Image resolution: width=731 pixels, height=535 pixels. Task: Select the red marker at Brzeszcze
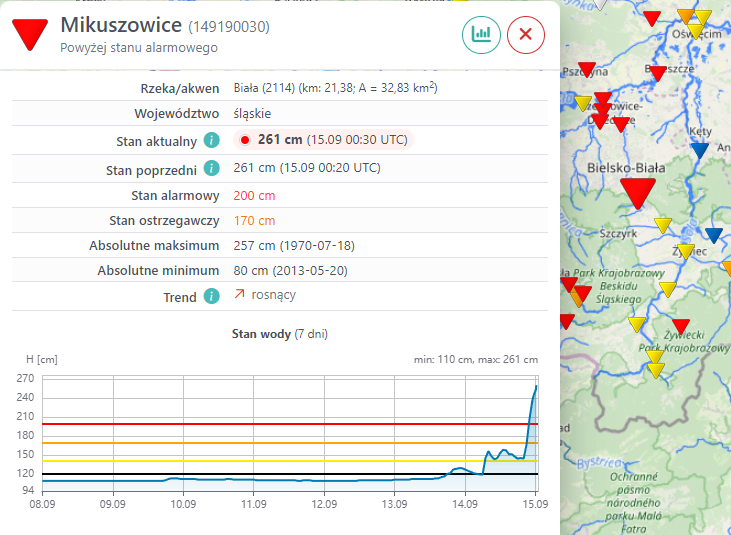click(658, 74)
